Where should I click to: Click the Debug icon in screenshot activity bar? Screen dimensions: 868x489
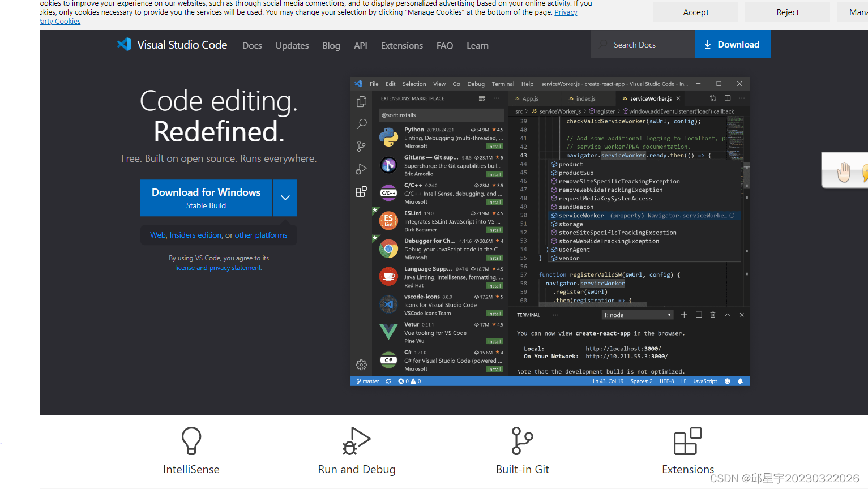pyautogui.click(x=361, y=169)
